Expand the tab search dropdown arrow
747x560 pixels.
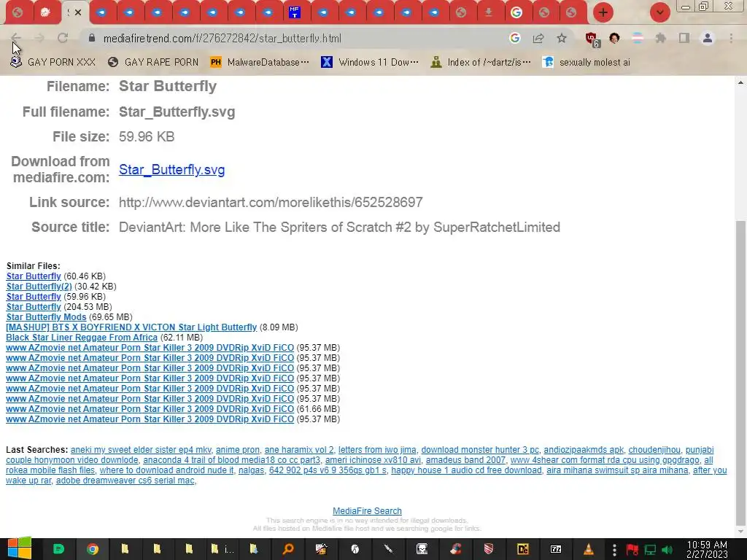point(659,12)
